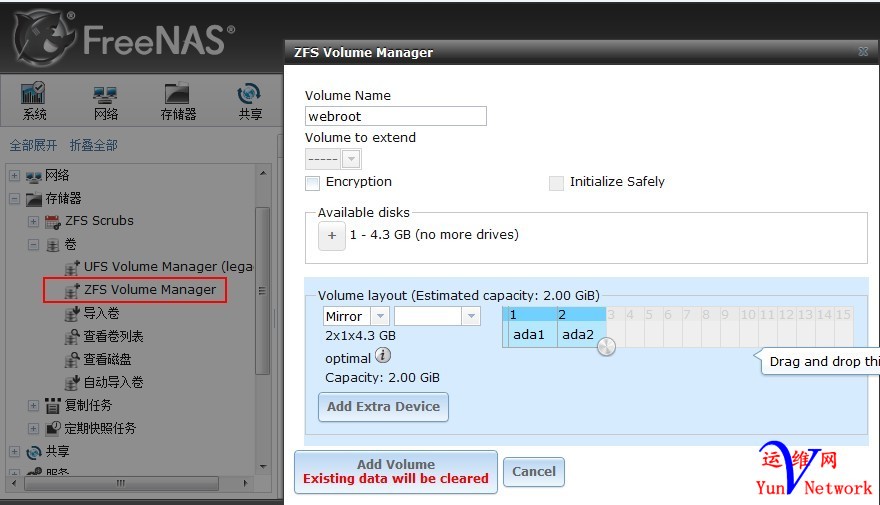Expand the ZFS Scrubs node
Image resolution: width=880 pixels, height=505 pixels.
click(33, 222)
